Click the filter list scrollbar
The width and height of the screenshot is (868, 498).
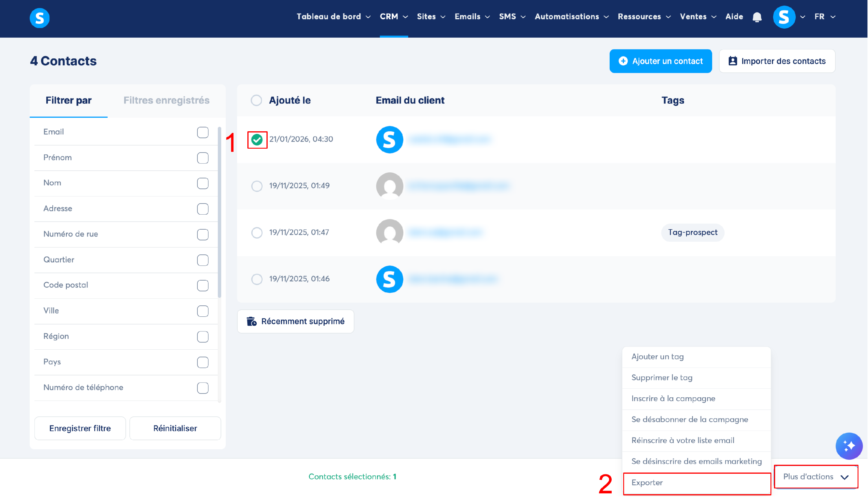coord(219,212)
